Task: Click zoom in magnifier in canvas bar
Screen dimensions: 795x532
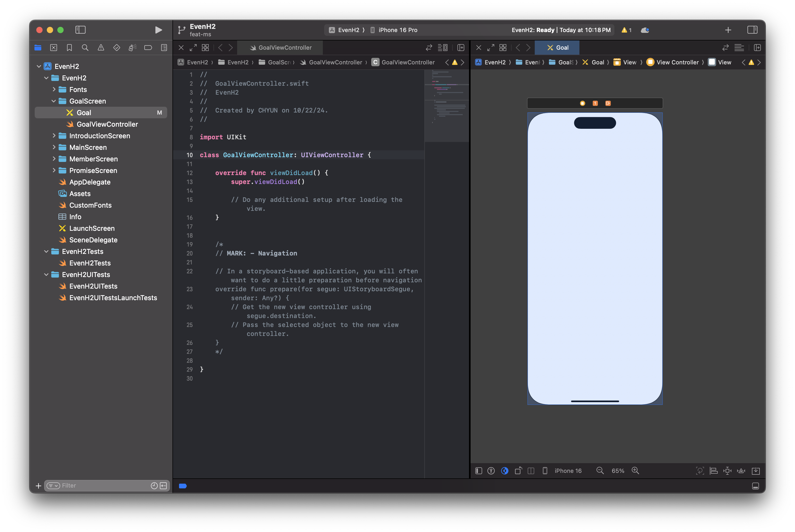Action: 635,470
